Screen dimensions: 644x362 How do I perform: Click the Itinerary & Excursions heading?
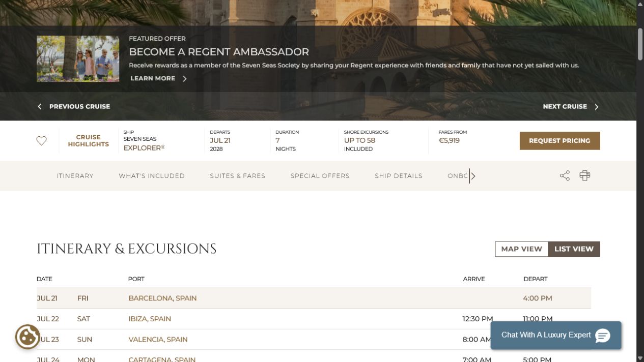tap(127, 249)
